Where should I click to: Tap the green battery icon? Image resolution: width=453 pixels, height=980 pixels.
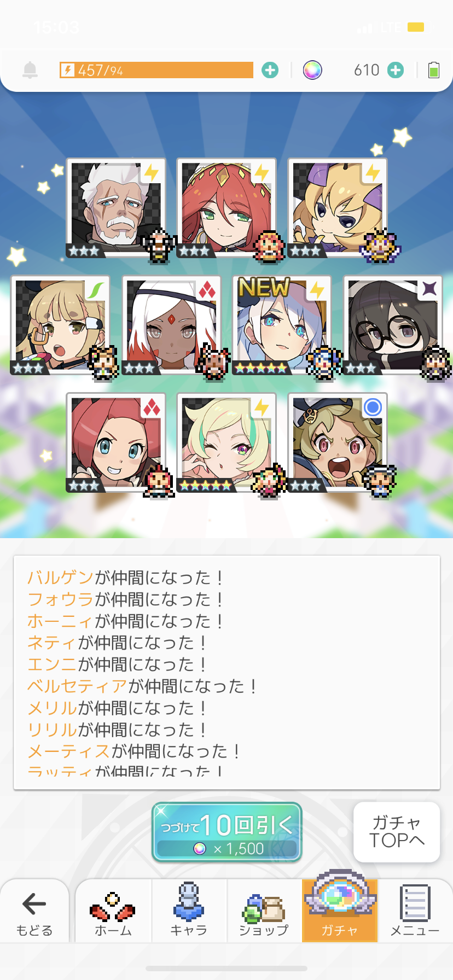tap(434, 70)
